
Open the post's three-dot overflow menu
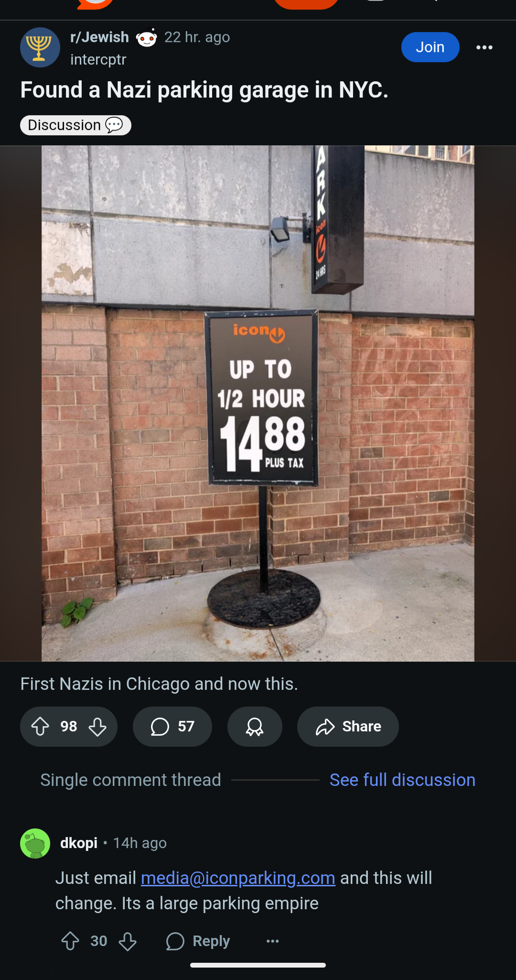484,47
